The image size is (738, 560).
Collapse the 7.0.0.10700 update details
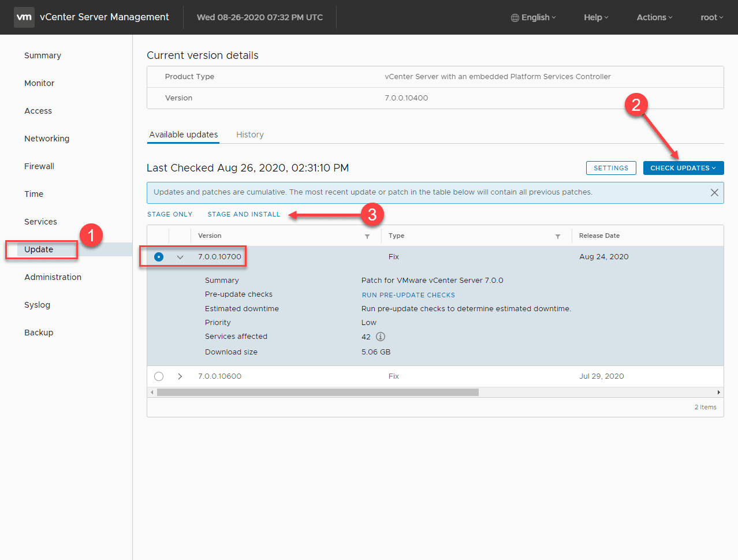click(180, 257)
